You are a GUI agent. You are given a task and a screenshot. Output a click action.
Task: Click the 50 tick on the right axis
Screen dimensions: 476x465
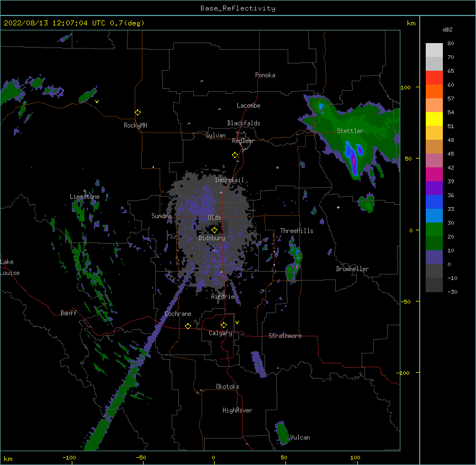(408, 158)
